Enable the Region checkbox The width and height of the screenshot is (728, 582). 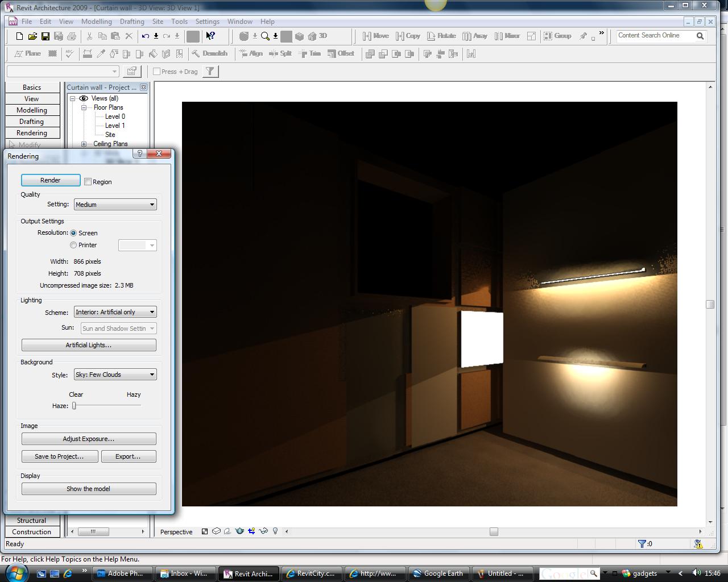click(88, 182)
